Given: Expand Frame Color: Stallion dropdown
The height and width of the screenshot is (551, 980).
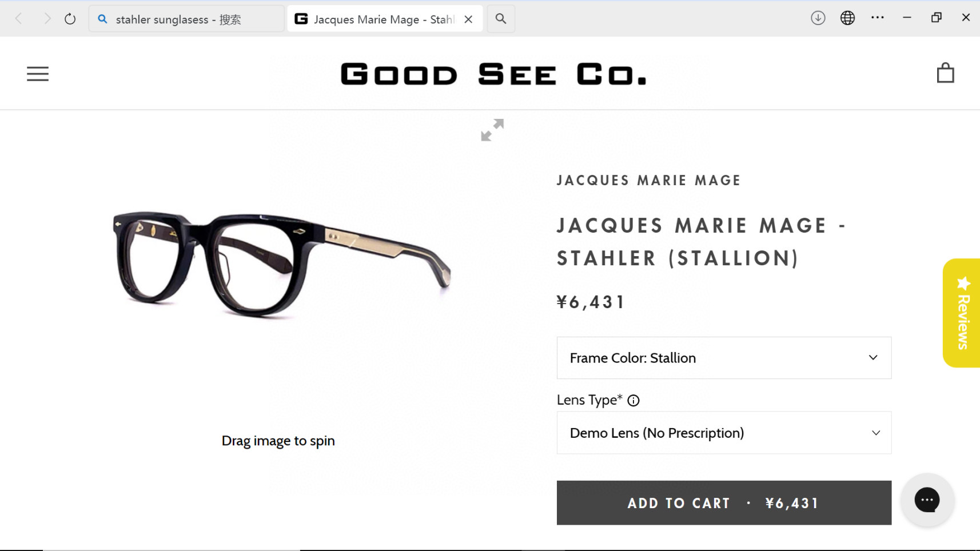Looking at the screenshot, I should (x=723, y=358).
